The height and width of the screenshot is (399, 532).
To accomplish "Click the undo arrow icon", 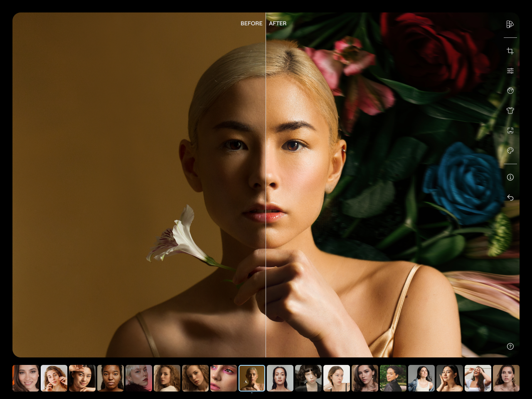I will 510,197.
